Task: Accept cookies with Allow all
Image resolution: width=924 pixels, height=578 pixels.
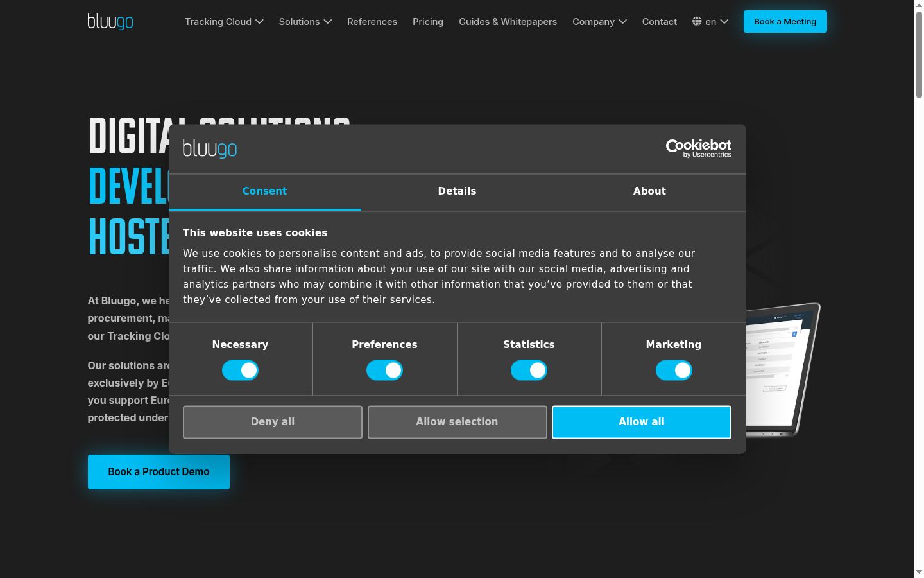Action: pos(642,422)
